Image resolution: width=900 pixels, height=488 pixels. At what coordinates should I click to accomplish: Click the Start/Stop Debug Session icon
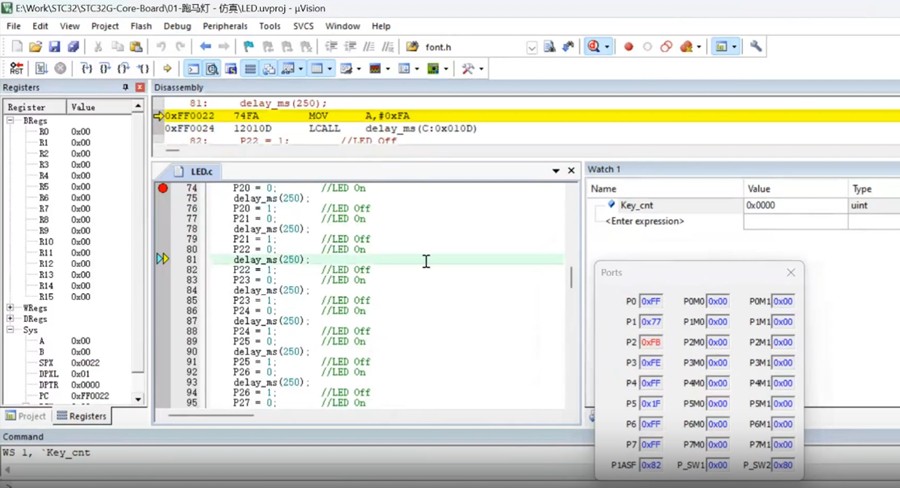(597, 47)
